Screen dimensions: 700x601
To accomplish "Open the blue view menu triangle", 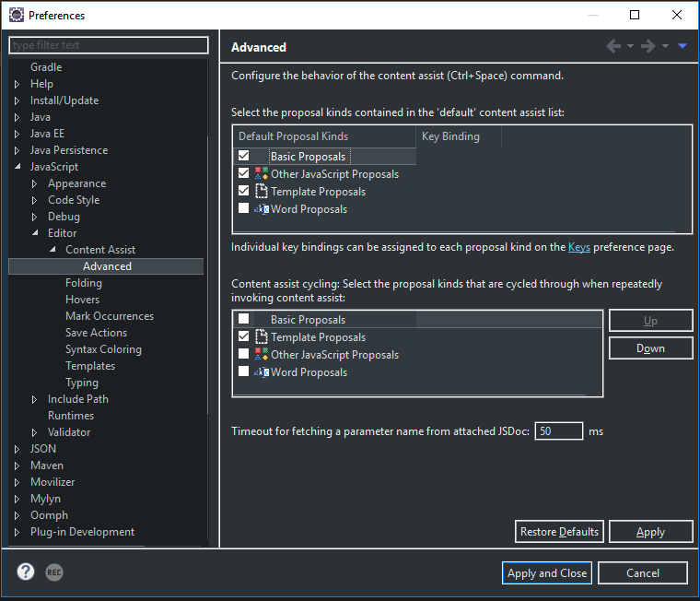I will coord(682,45).
